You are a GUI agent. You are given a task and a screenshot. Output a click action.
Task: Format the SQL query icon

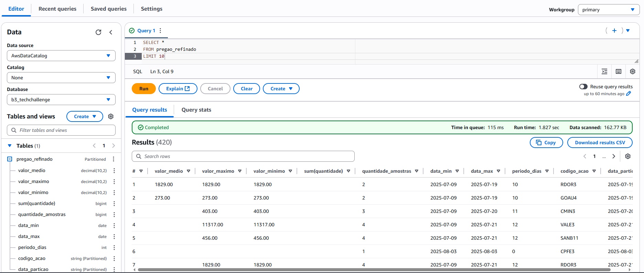(604, 71)
